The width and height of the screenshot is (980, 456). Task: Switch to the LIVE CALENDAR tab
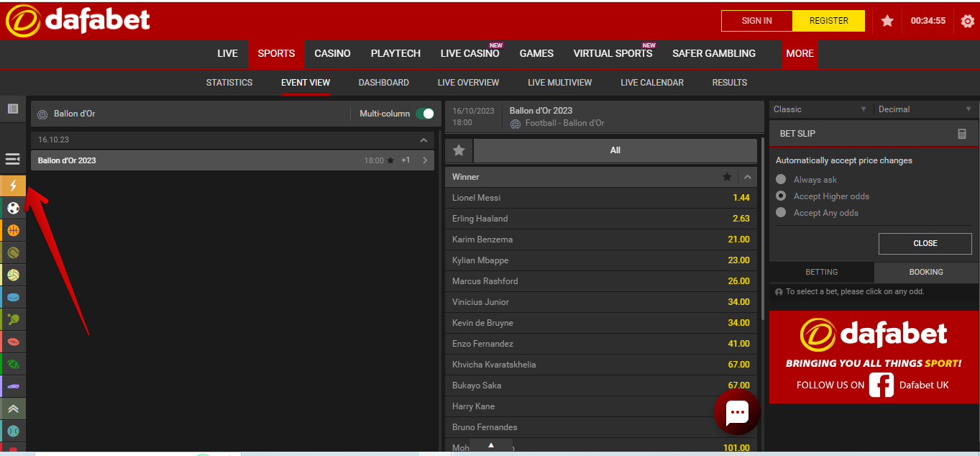tap(652, 83)
